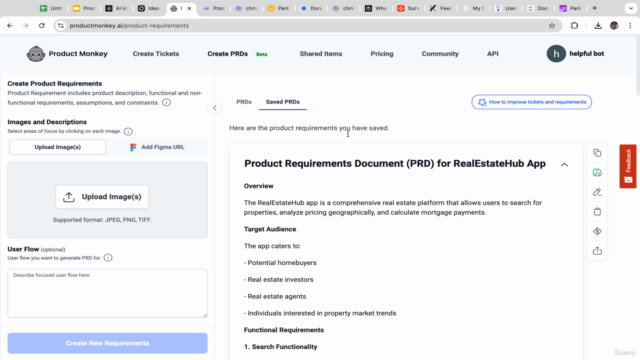Switch to the Dora browser tab

312,8
